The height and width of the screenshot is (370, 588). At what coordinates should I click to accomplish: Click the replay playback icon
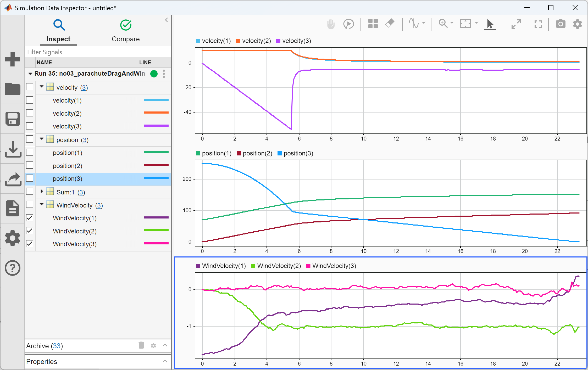tap(348, 24)
